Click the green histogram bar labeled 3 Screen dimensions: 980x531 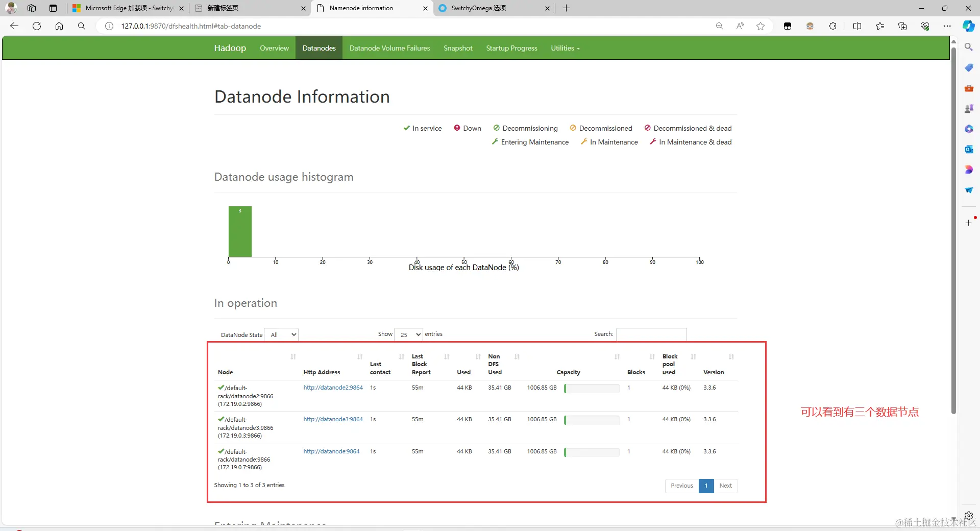pyautogui.click(x=240, y=231)
